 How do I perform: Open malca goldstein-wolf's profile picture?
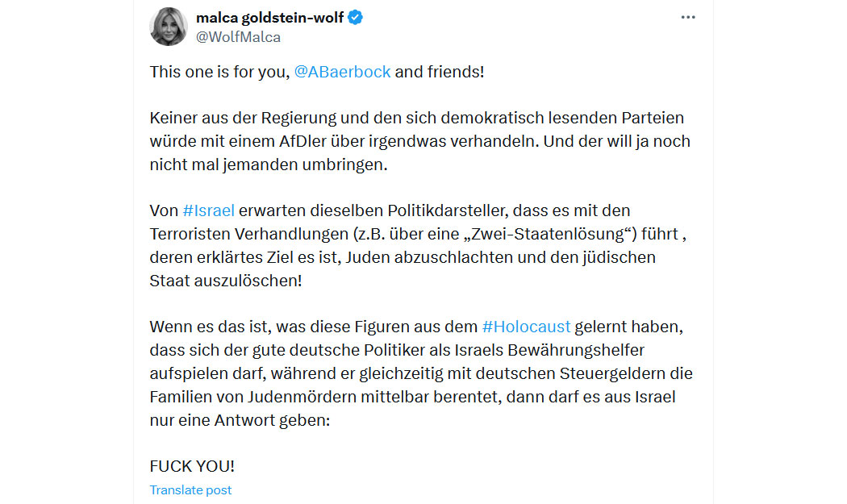[169, 27]
